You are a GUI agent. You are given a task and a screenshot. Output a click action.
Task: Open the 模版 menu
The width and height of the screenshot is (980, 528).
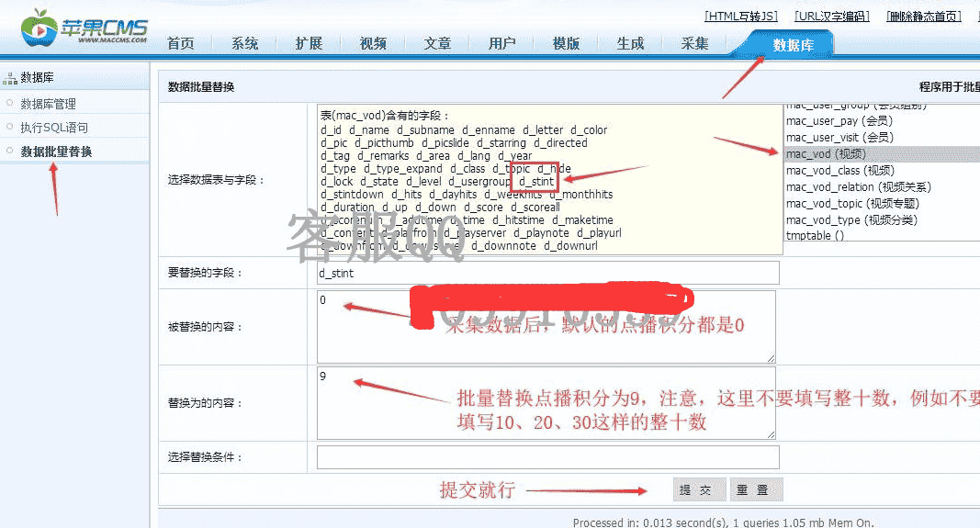pyautogui.click(x=567, y=44)
